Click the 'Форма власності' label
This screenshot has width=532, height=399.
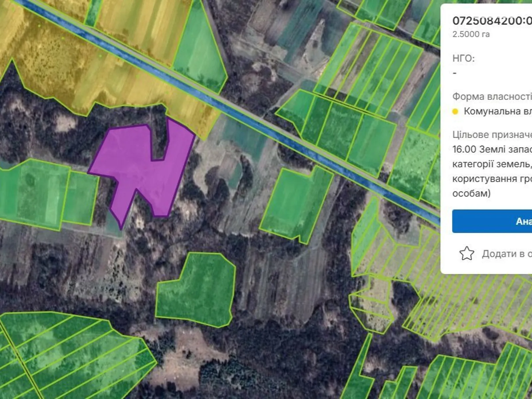[492, 96]
